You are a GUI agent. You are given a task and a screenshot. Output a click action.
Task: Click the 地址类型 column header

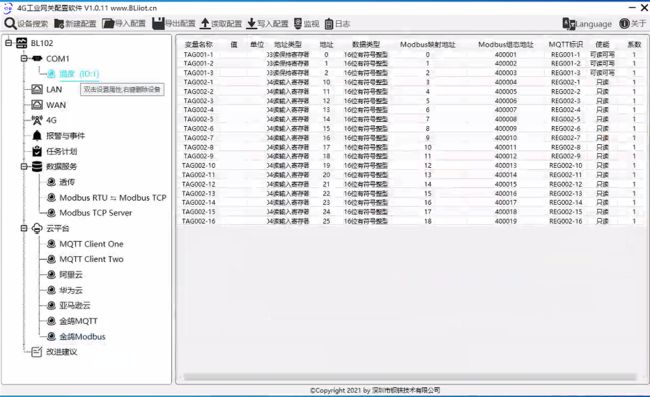click(x=288, y=44)
